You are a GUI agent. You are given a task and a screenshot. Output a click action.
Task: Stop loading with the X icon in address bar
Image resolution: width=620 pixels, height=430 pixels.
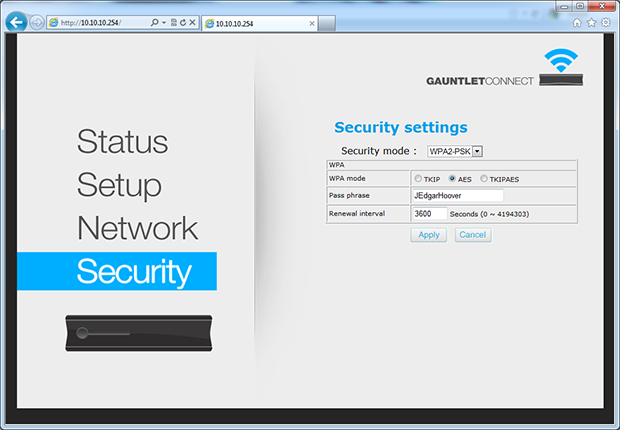click(x=193, y=22)
